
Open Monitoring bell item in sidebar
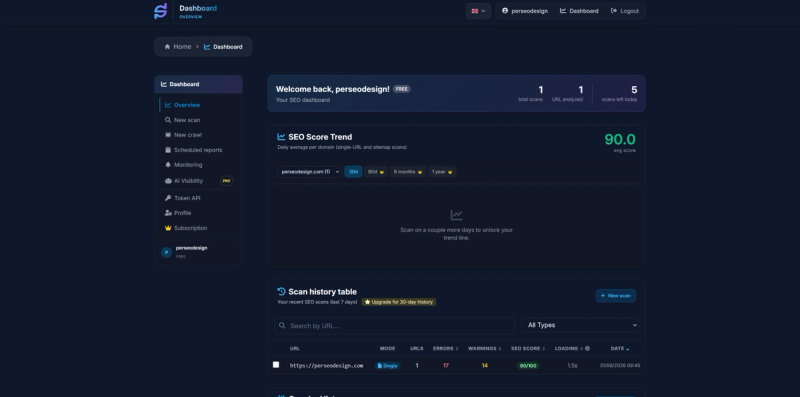click(x=184, y=165)
